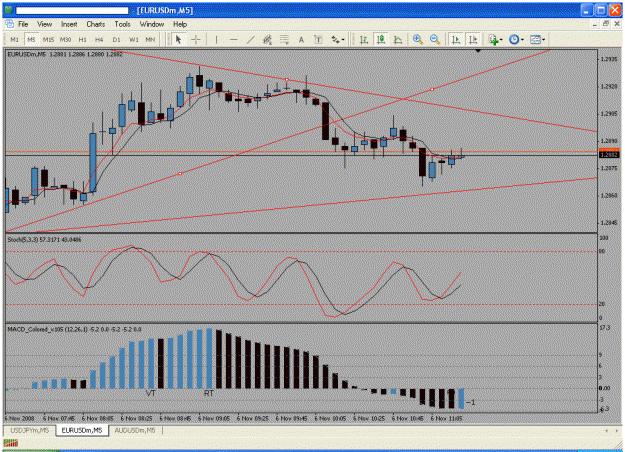Screen dimensions: 625x452
Task: Switch chart to line chart style
Action: click(398, 39)
